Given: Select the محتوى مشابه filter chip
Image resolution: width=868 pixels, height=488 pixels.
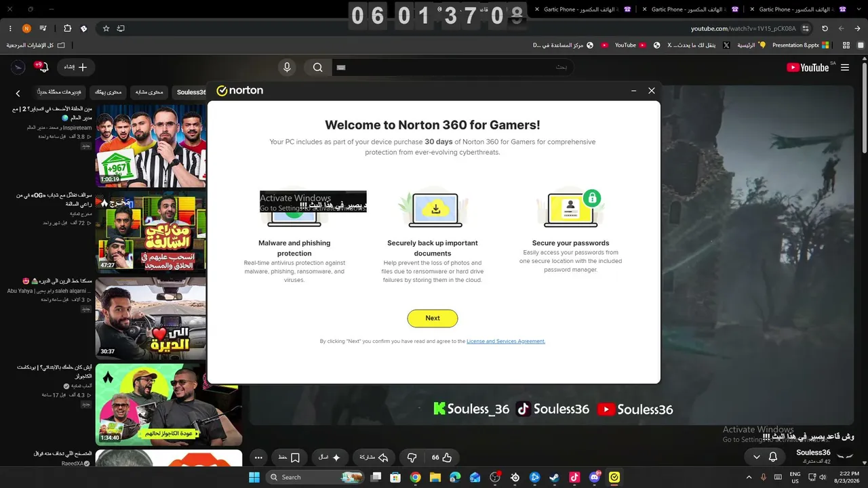Looking at the screenshot, I should coord(149,92).
